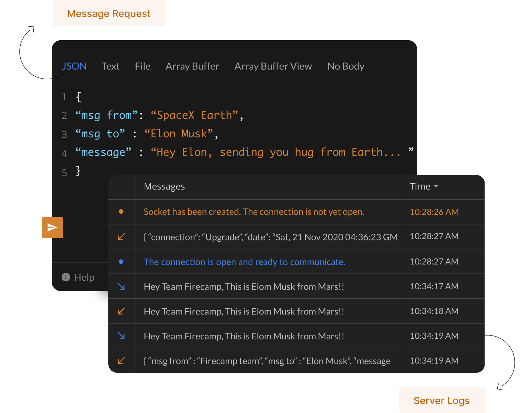
Task: Click the info icon beside Help
Action: 66,277
